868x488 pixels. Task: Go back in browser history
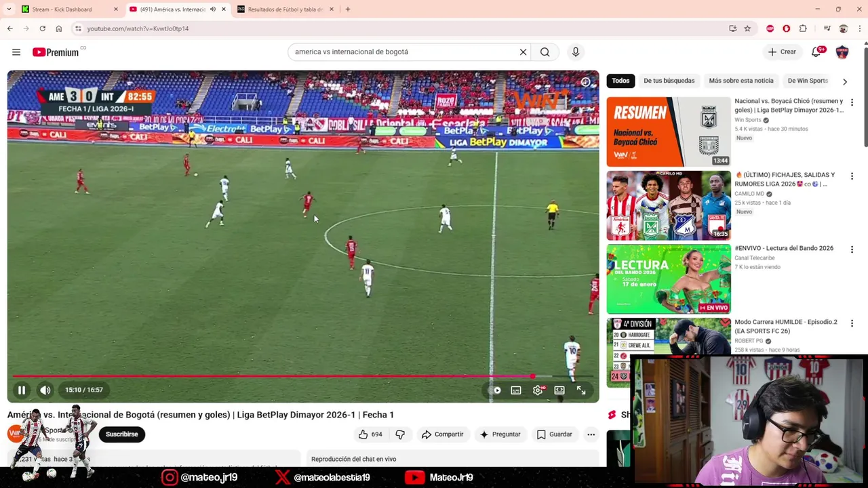(x=9, y=28)
